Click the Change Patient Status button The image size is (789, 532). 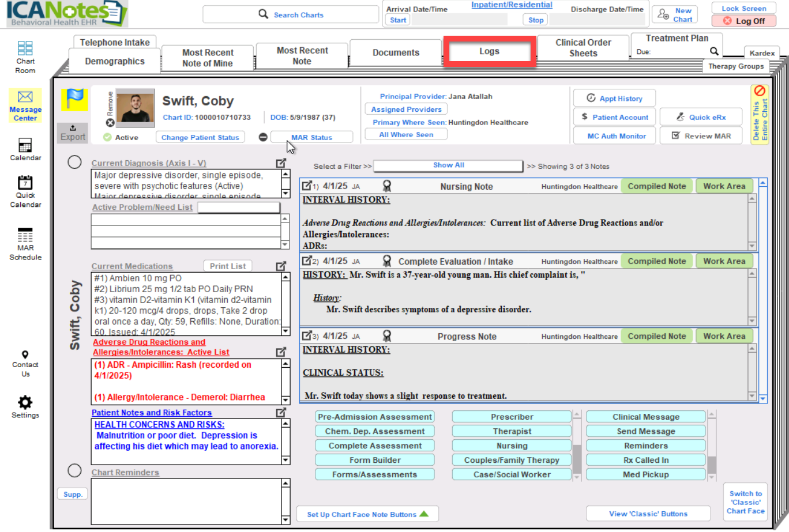pos(200,138)
